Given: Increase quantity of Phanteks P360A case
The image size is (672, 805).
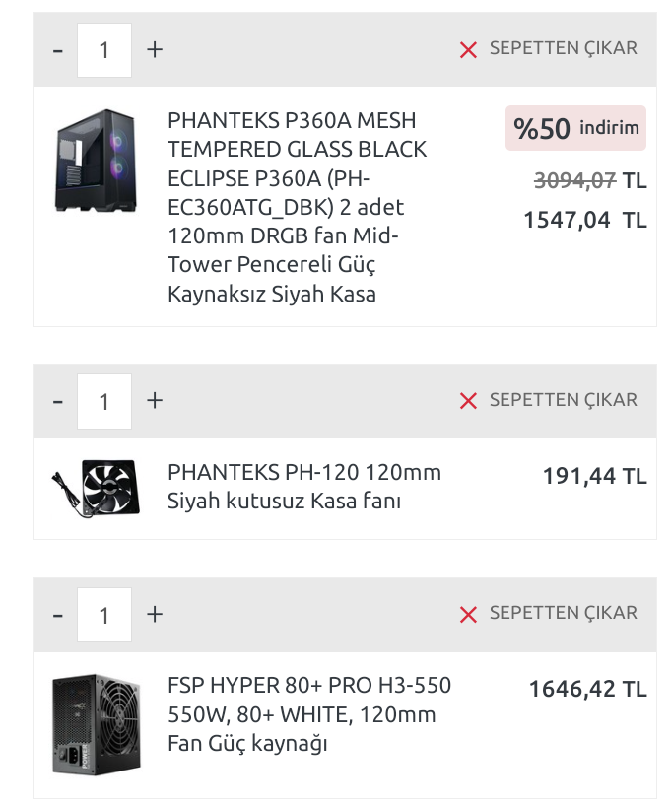Looking at the screenshot, I should (155, 49).
